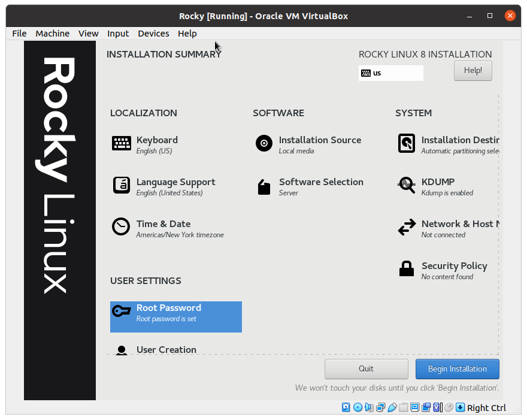The width and height of the screenshot is (527, 420).
Task: Click the network adapters status bar icon
Action: (380, 407)
